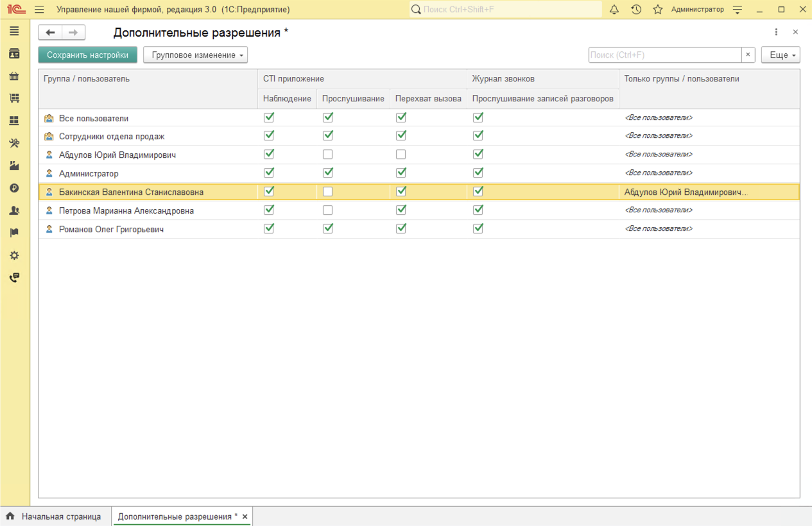Switch to the Начальная страница tab
The height and width of the screenshot is (526, 812).
54,516
